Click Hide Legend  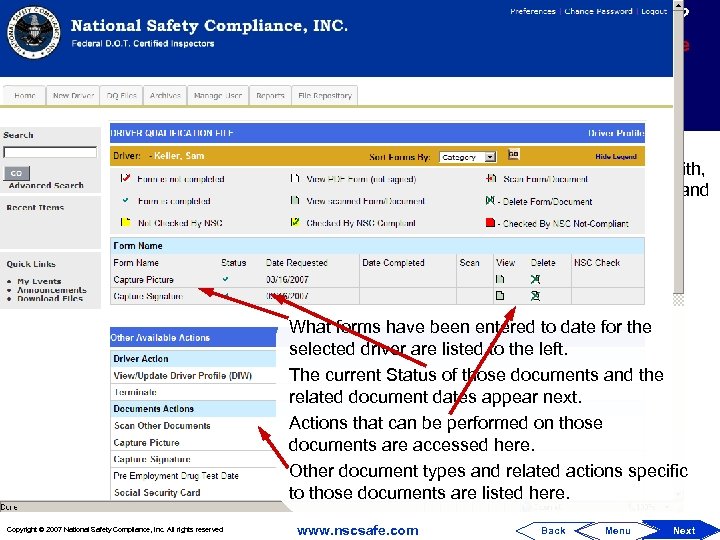point(616,157)
